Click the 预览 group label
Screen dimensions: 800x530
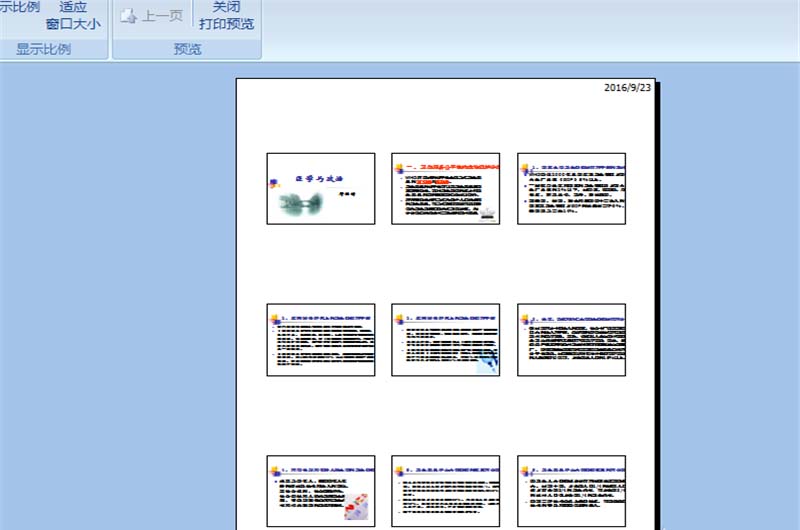(187, 49)
